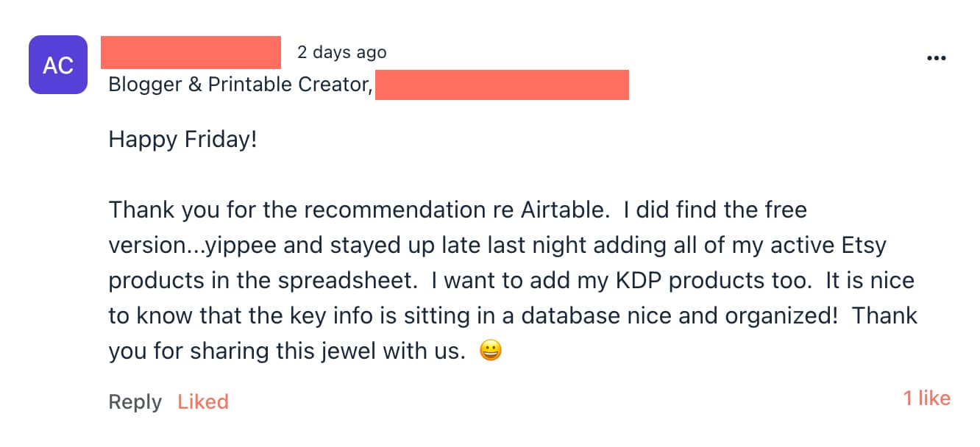Click the grinning face emoji
Image resolution: width=980 pixels, height=447 pixels.
(490, 351)
